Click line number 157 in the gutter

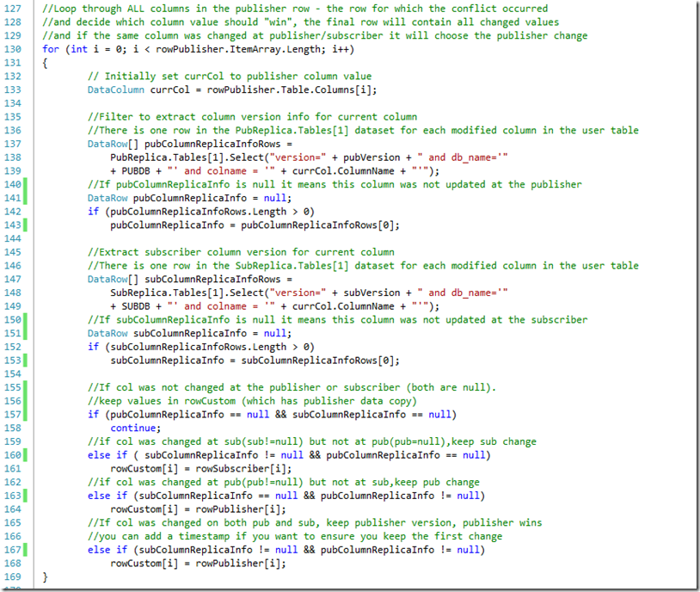point(13,415)
